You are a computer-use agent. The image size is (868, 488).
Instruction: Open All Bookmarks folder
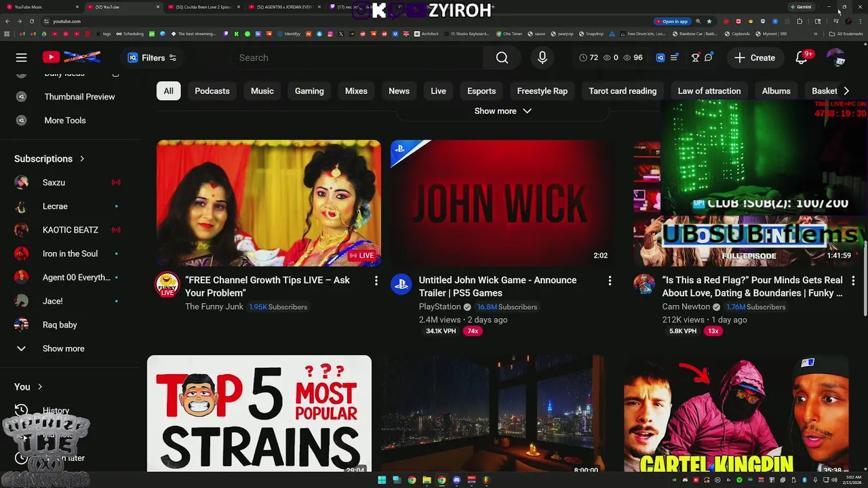click(846, 34)
